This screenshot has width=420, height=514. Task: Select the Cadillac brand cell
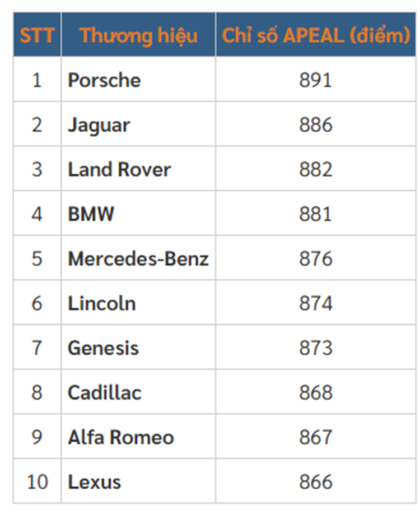pyautogui.click(x=105, y=392)
